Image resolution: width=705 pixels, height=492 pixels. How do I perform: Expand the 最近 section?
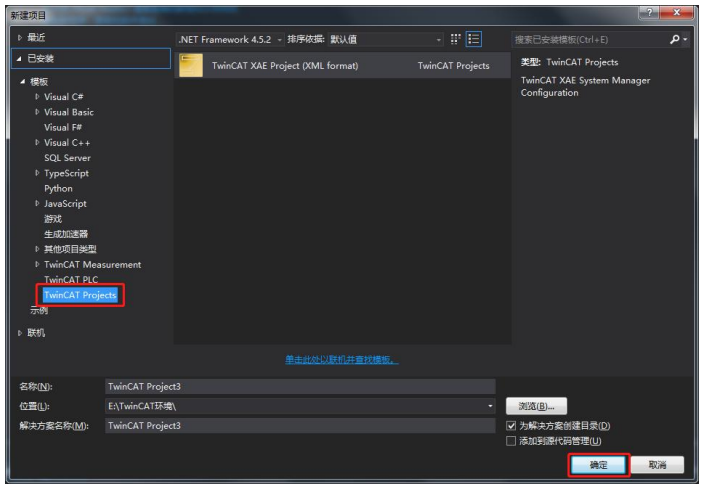click(20, 38)
